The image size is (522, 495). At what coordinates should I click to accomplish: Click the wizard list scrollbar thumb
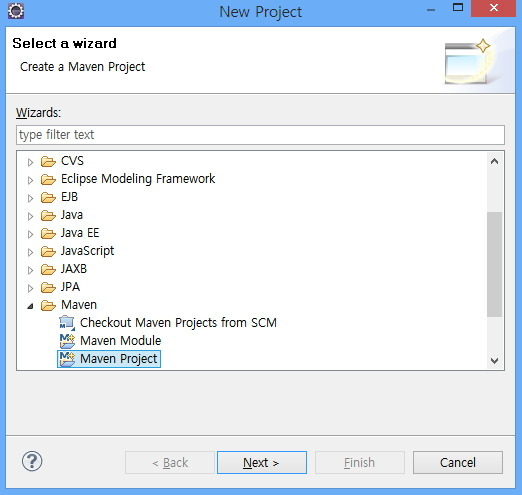[x=495, y=264]
